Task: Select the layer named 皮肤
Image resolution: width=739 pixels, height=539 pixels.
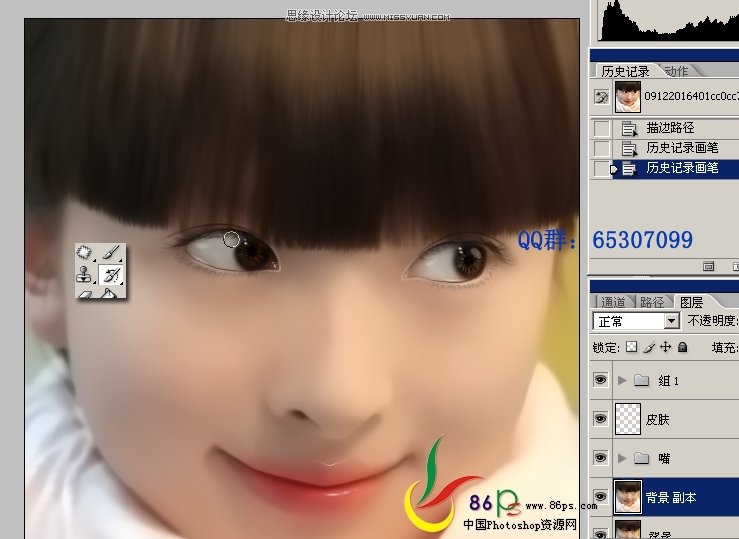Action: point(657,419)
